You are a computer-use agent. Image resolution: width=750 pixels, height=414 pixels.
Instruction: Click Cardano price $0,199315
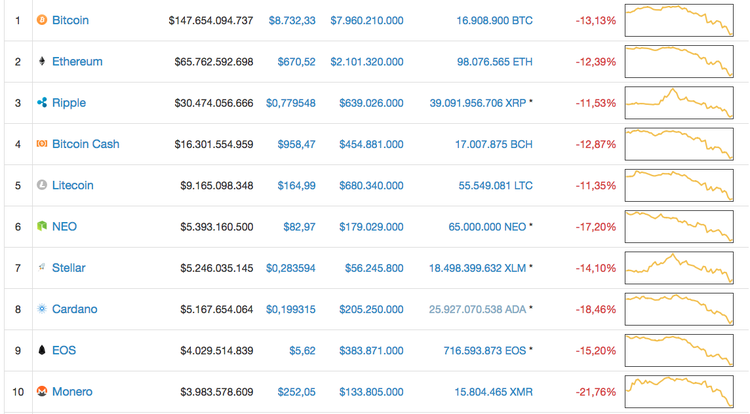(x=291, y=309)
